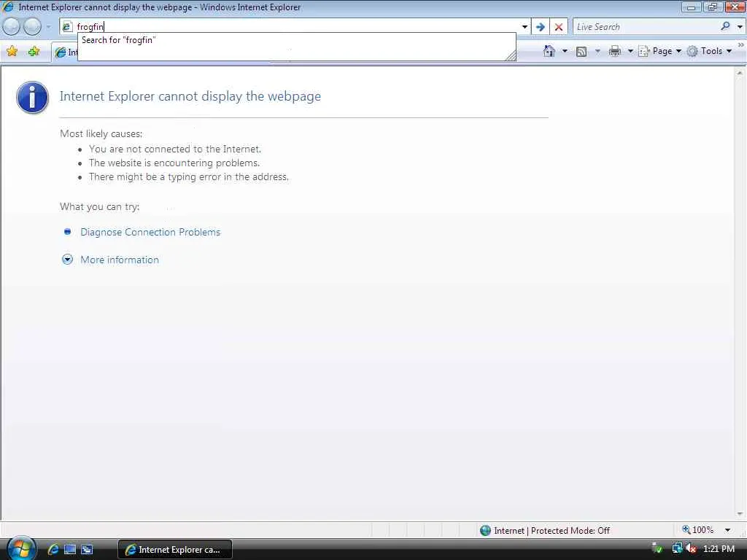Click the vertical scrollbar down arrow
This screenshot has width=747, height=560.
[740, 514]
